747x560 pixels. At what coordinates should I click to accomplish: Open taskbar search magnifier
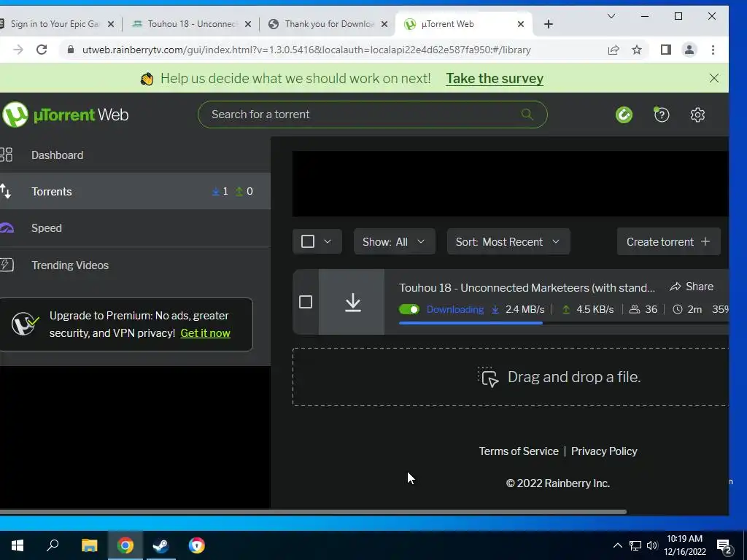pyautogui.click(x=53, y=545)
